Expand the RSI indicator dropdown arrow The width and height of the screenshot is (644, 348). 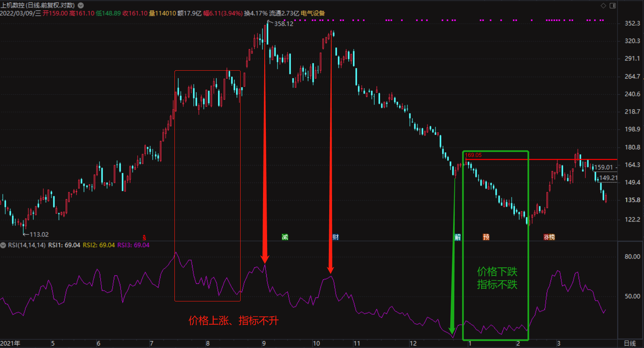(3, 245)
